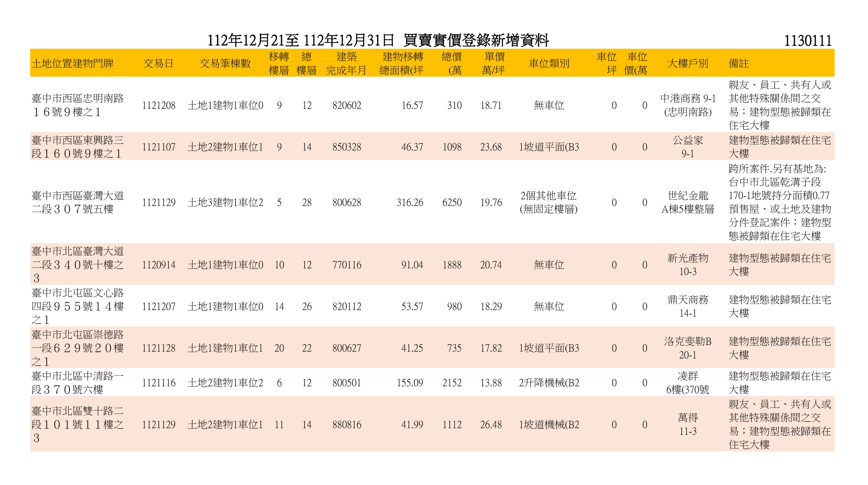Image resolution: width=868 pixels, height=485 pixels.
Task: Click building name 洛克斐勒B 20-1
Action: (x=688, y=348)
